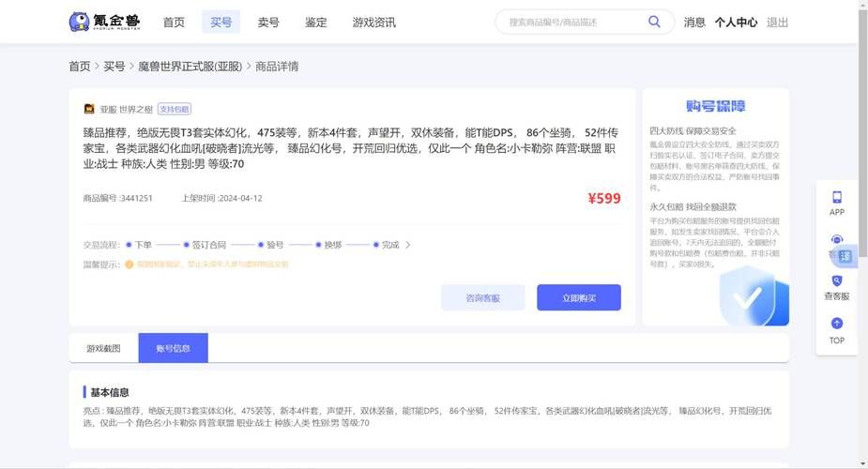Click the 查客服 shield icon
This screenshot has height=469, width=868.
(837, 281)
